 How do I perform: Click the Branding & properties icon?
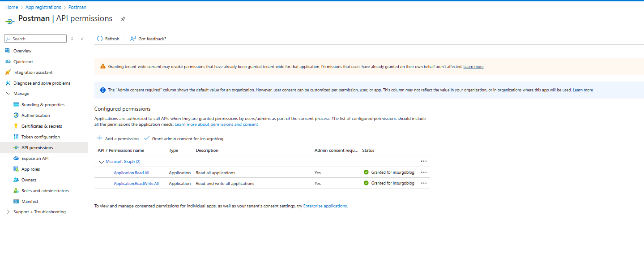(x=16, y=105)
